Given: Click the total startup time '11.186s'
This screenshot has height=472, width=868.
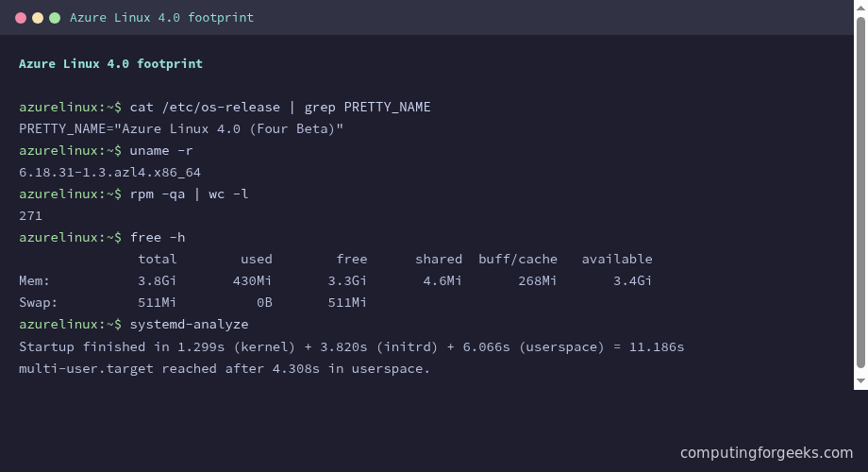Looking at the screenshot, I should coord(657,346).
